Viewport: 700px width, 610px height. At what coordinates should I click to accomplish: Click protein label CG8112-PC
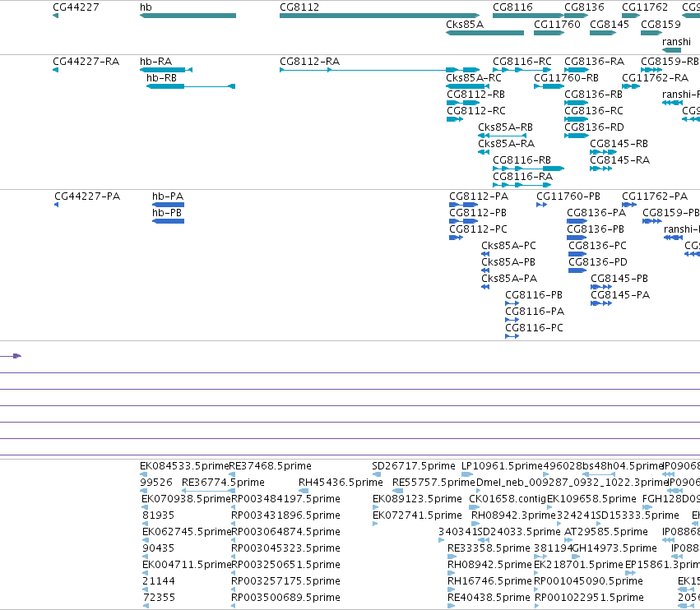click(x=478, y=229)
